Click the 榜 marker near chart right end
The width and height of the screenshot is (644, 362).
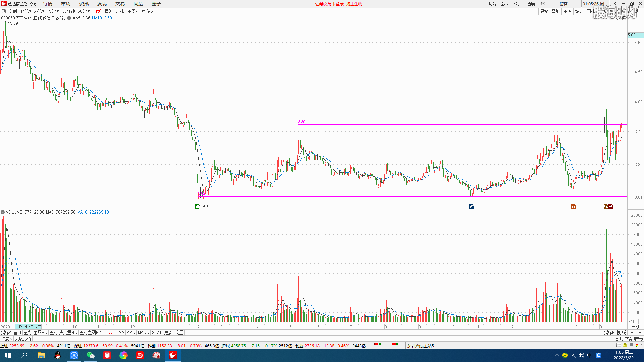coord(606,206)
